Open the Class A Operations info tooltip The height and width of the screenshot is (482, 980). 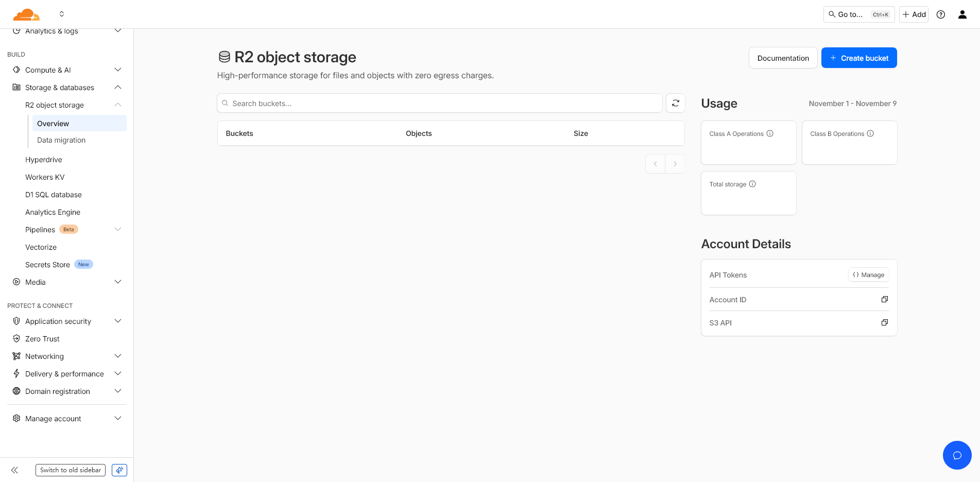point(770,133)
